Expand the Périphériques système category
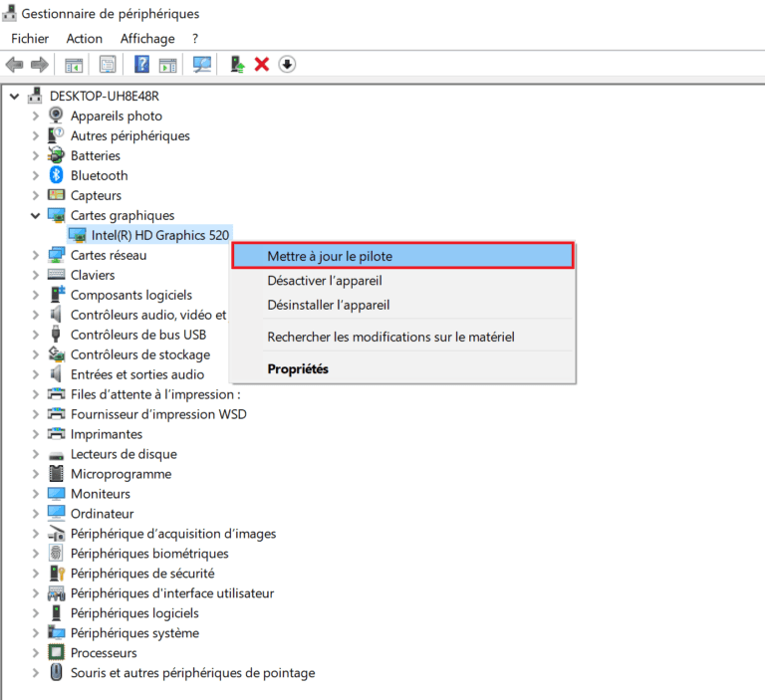 click(35, 632)
